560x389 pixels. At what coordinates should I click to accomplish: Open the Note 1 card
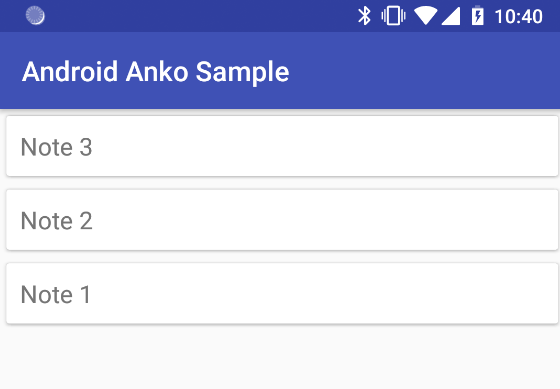pos(282,294)
